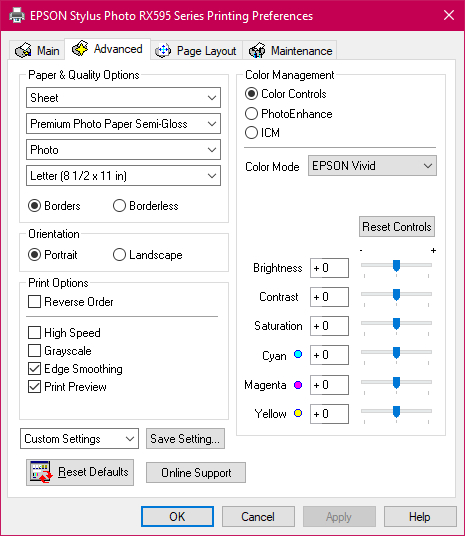The height and width of the screenshot is (536, 465).
Task: Click the Brightness slider thumb
Action: tap(396, 265)
